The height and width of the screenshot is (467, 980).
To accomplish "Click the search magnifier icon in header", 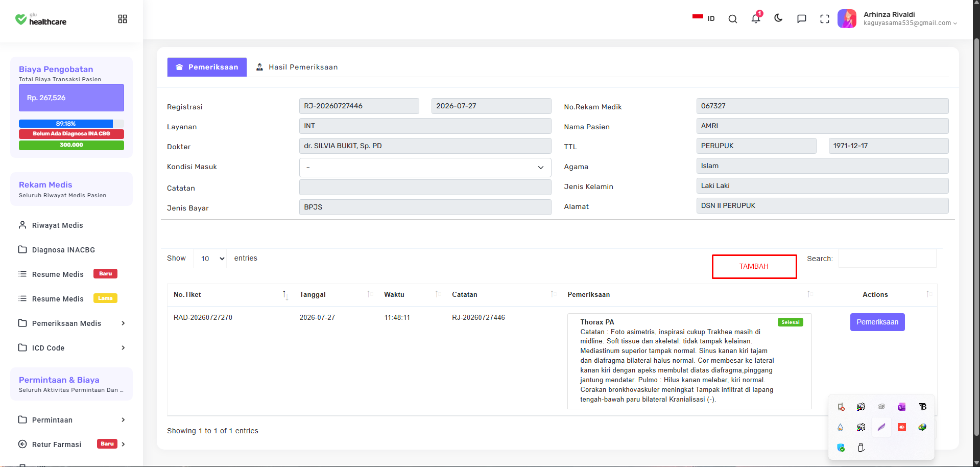I will pos(733,19).
